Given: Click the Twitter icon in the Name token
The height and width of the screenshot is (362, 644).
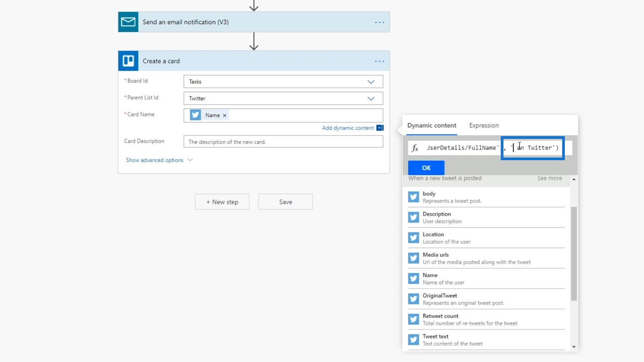Looking at the screenshot, I should 196,115.
